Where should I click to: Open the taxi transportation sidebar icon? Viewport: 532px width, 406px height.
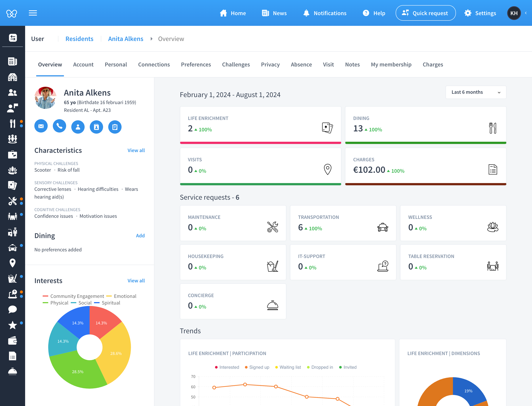point(13,248)
